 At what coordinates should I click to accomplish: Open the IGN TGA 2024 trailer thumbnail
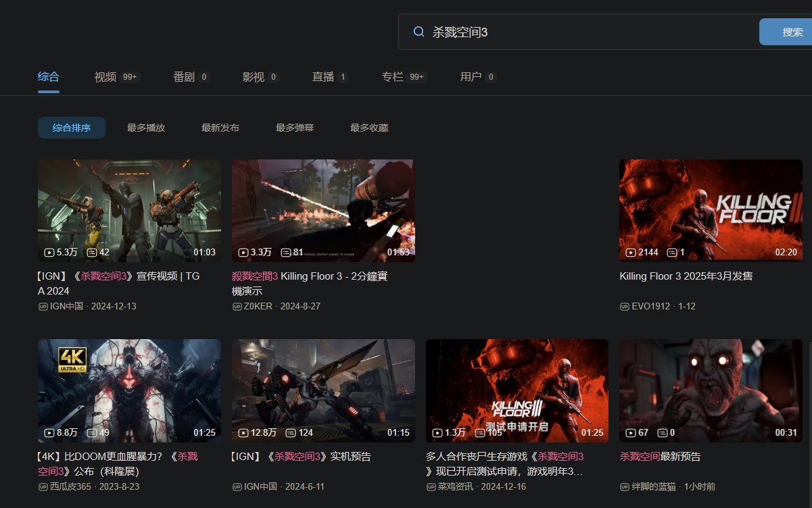click(129, 211)
